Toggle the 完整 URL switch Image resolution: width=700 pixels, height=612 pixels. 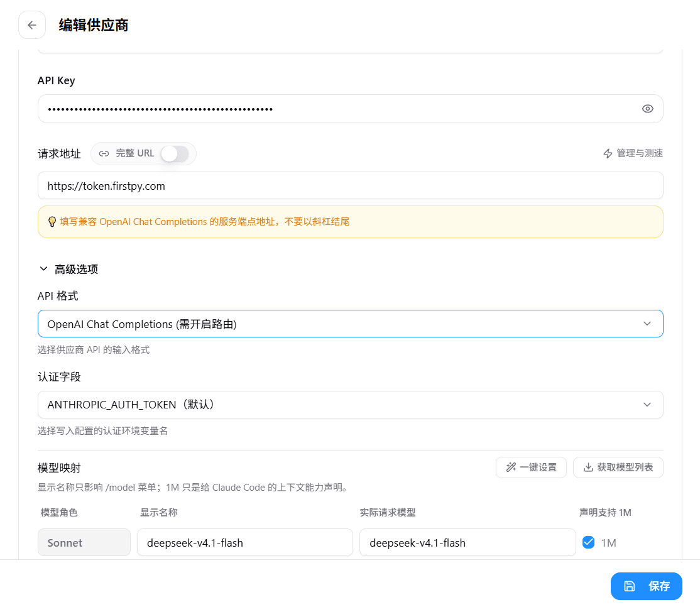175,154
